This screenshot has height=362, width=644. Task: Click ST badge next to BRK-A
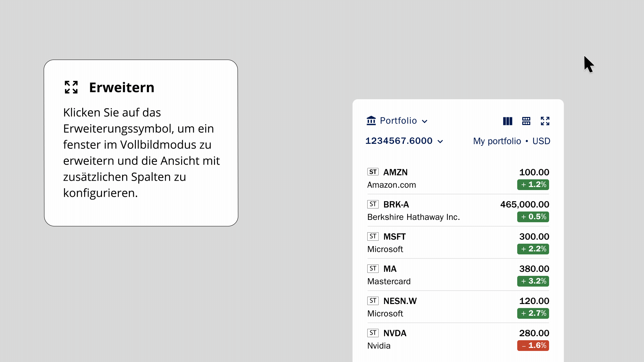coord(373,204)
